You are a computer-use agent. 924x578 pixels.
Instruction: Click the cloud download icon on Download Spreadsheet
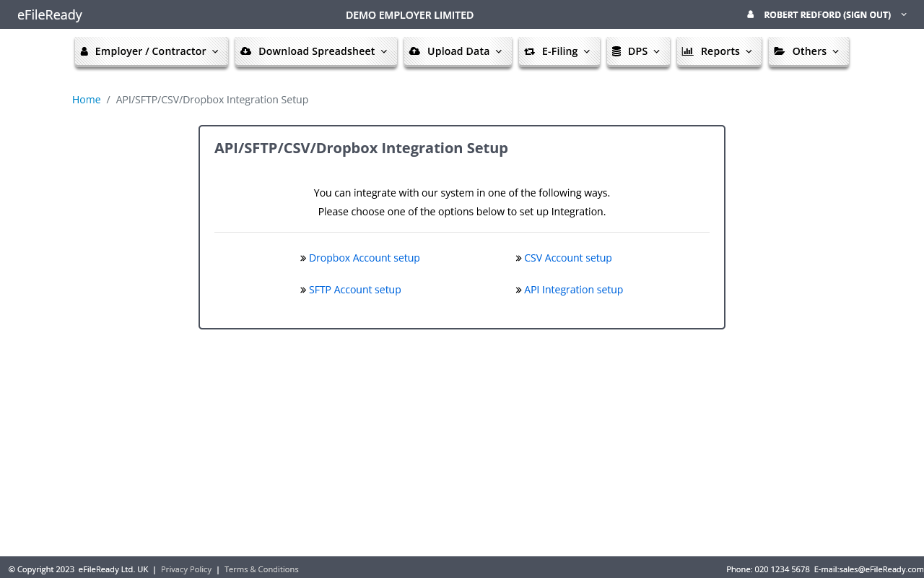245,51
